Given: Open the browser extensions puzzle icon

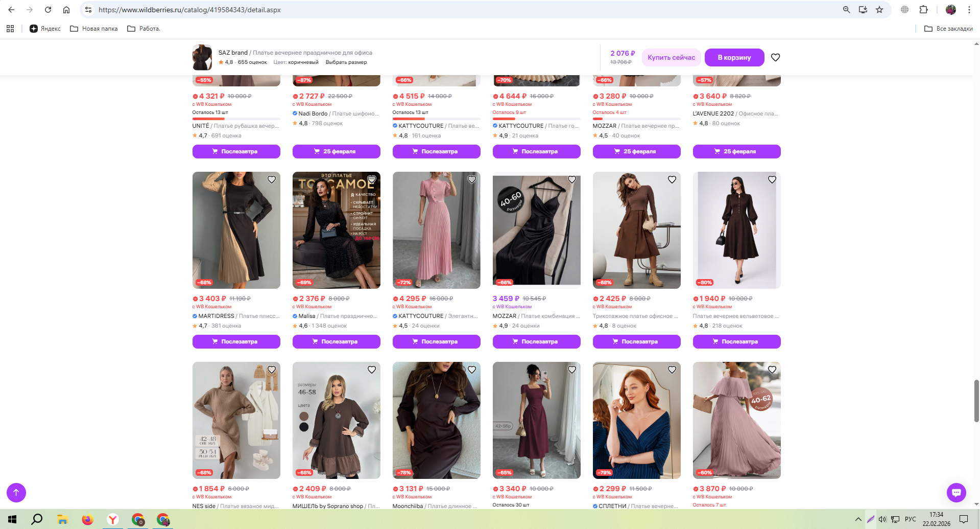Looking at the screenshot, I should click(x=923, y=10).
